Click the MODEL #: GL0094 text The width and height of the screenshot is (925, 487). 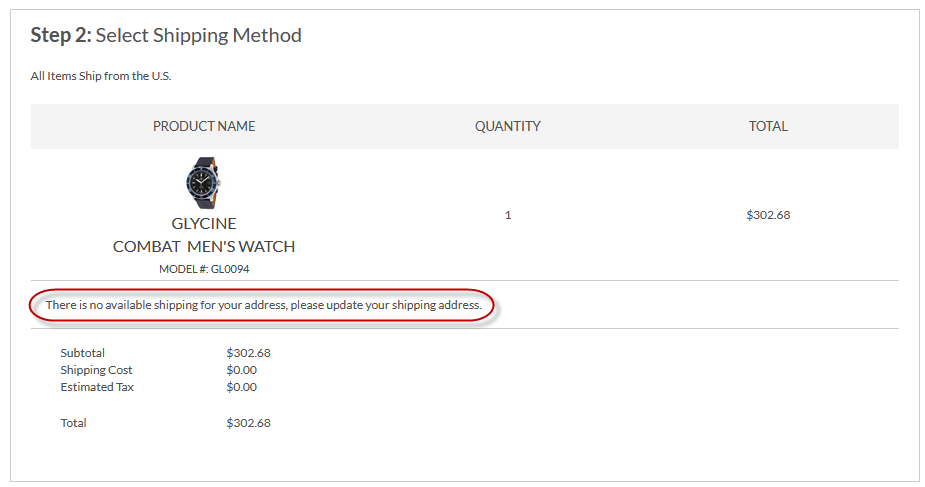click(x=204, y=268)
